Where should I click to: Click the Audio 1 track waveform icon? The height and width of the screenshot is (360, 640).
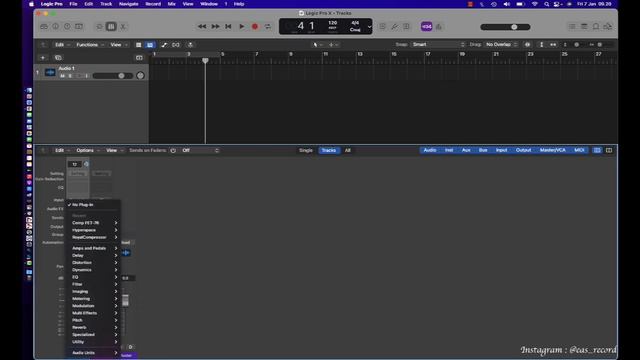(x=50, y=72)
